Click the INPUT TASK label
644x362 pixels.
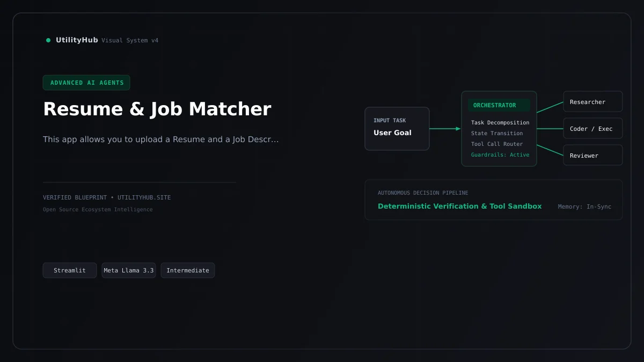click(x=390, y=121)
